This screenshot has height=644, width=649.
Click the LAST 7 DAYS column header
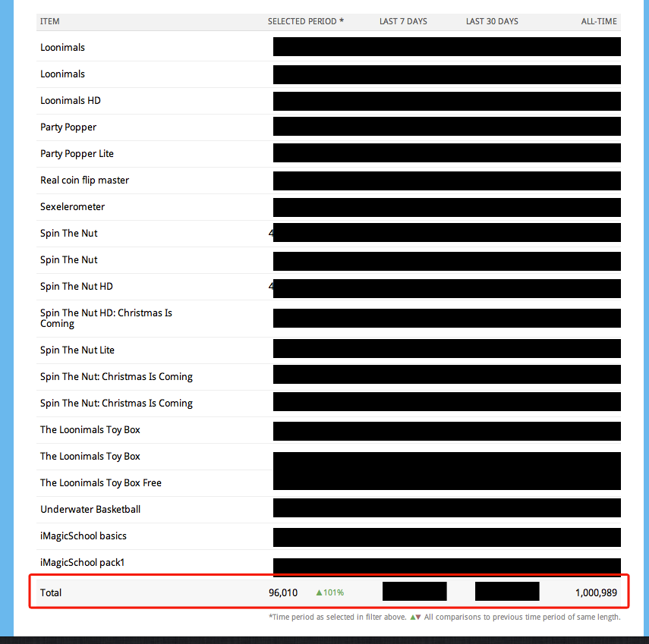[x=403, y=21]
